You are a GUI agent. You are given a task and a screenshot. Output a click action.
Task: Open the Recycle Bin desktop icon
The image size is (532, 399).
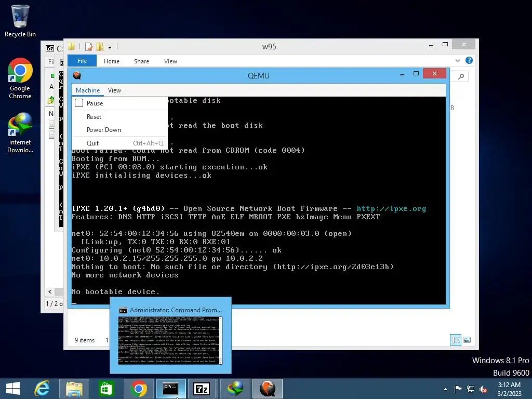(20, 21)
